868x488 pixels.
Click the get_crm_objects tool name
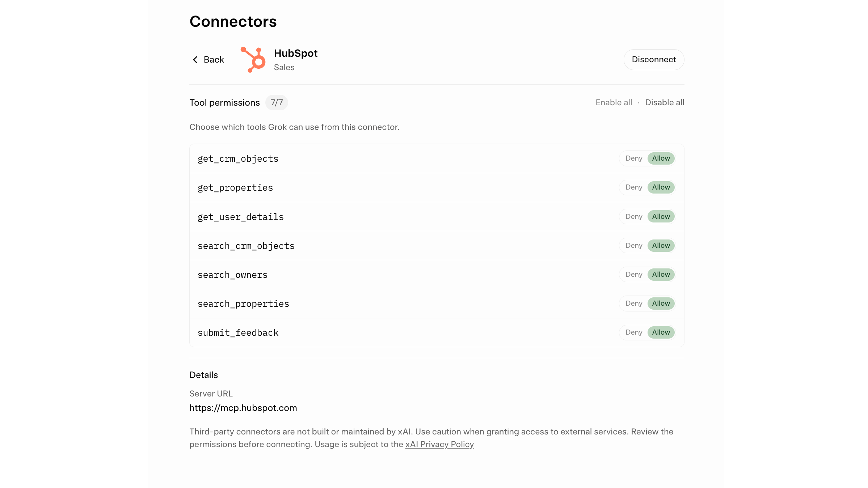pyautogui.click(x=238, y=159)
